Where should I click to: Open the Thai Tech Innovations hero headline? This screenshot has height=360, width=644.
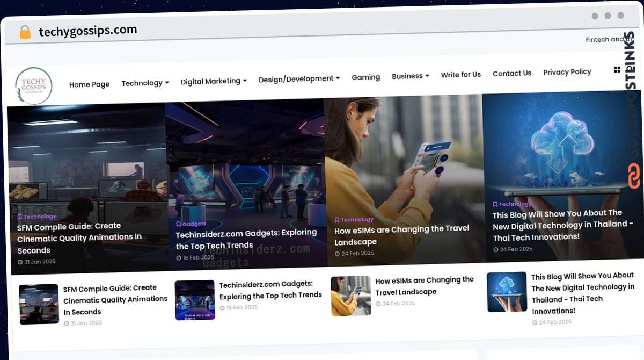(x=563, y=225)
